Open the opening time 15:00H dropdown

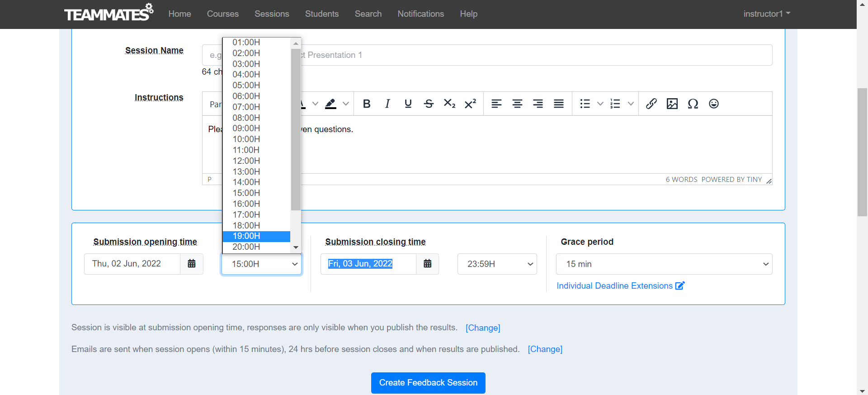(x=261, y=264)
